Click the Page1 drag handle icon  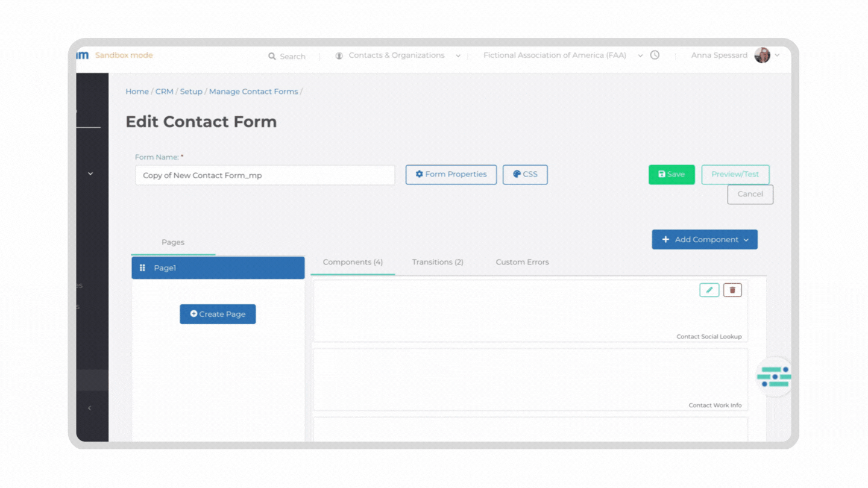tap(142, 268)
